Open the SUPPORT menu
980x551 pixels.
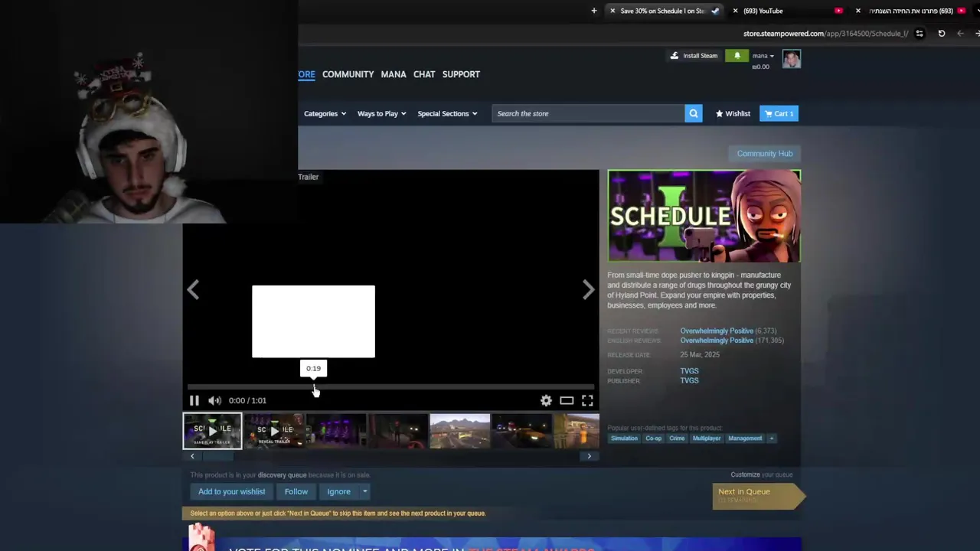coord(461,74)
